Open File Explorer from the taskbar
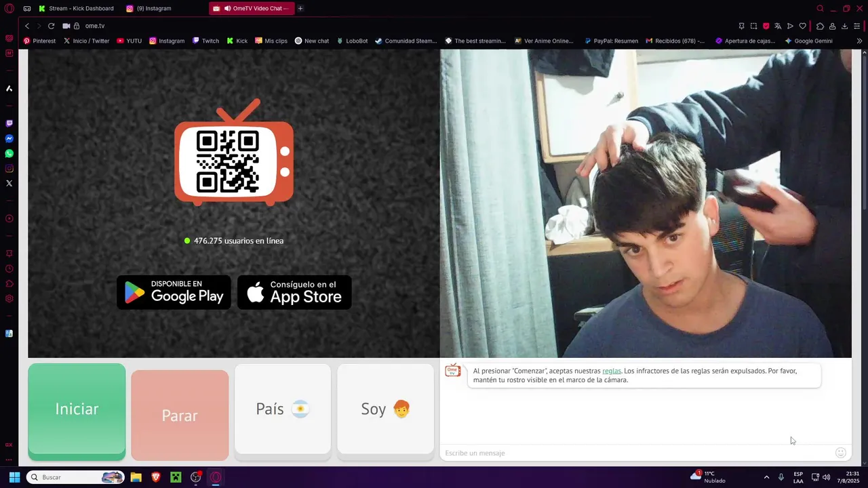 point(136,477)
